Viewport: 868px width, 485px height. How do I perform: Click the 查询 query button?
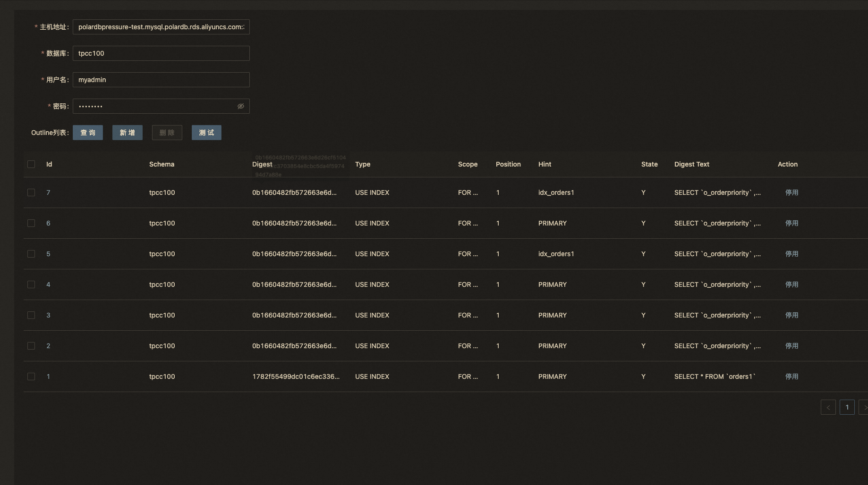[x=88, y=133]
